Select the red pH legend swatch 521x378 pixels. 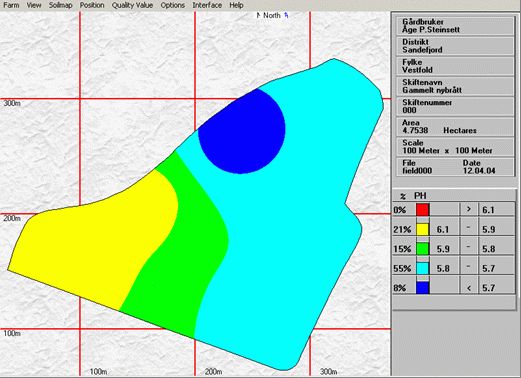pos(422,210)
